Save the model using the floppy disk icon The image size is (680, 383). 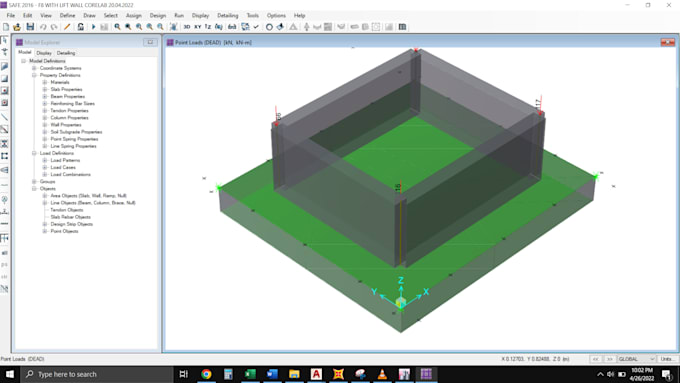pos(30,27)
